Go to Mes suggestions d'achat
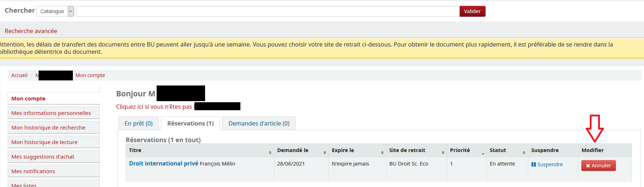Viewport: 644px width, 187px height. [43, 157]
